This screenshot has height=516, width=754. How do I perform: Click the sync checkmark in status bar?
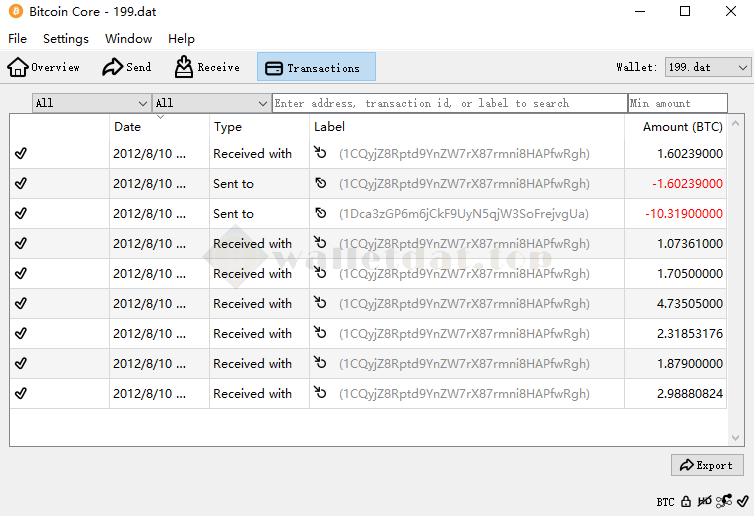click(742, 501)
